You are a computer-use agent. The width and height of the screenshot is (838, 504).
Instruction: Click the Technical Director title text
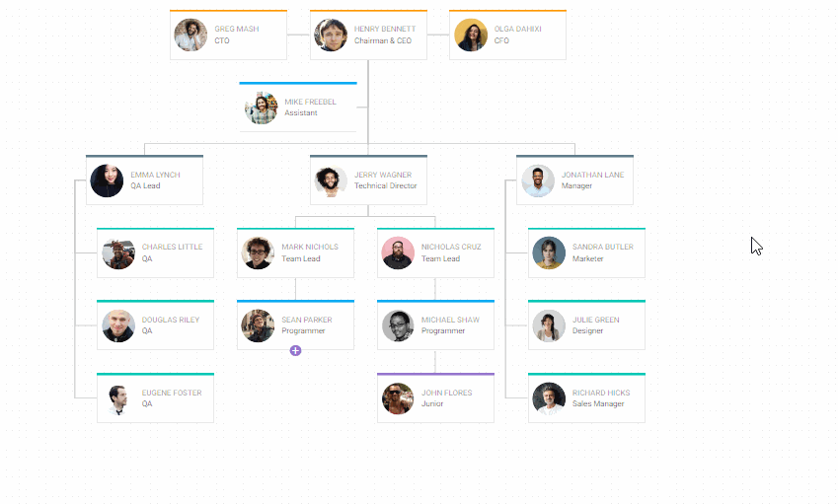click(385, 186)
